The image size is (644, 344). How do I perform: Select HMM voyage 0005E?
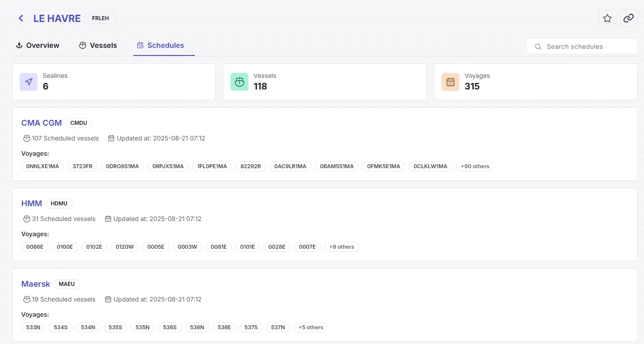click(x=156, y=247)
